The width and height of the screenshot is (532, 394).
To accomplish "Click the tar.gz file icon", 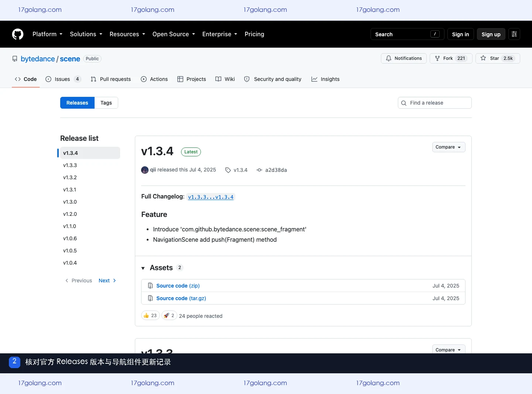I will (x=150, y=298).
